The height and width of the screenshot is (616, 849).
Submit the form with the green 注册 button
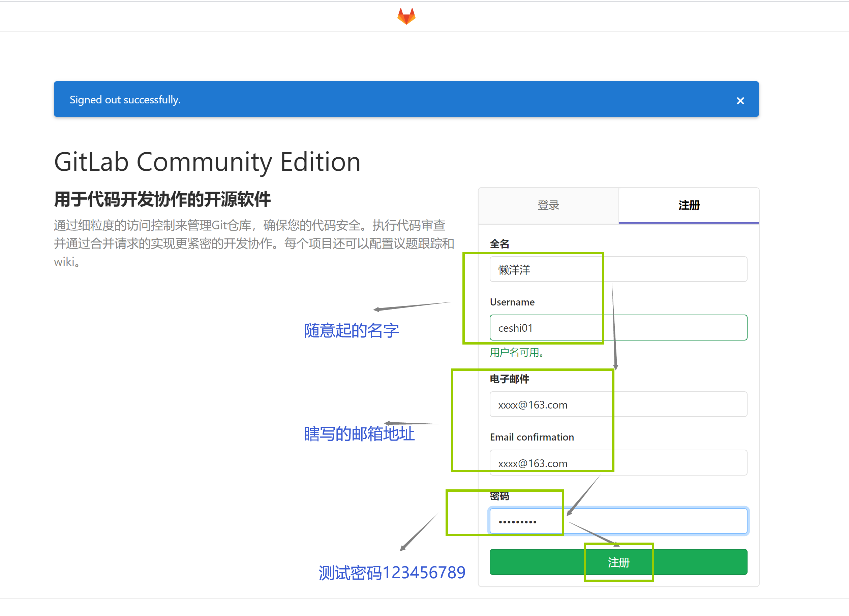tap(618, 562)
